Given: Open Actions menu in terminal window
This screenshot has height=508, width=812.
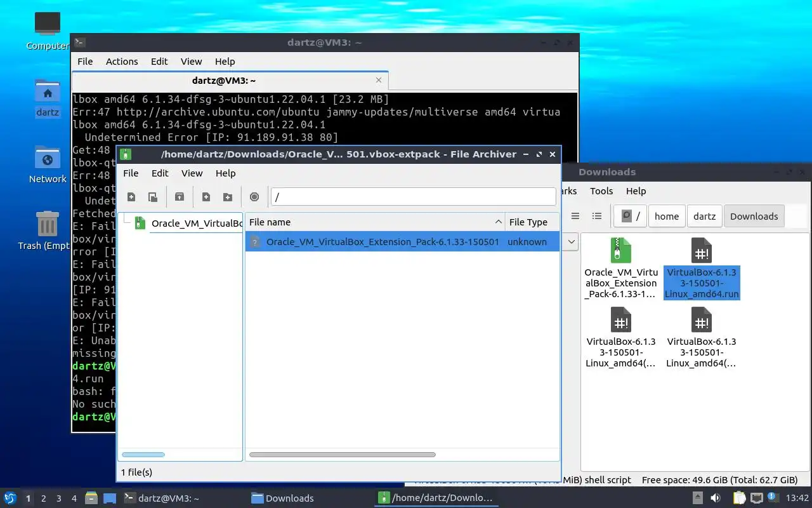Looking at the screenshot, I should 122,62.
